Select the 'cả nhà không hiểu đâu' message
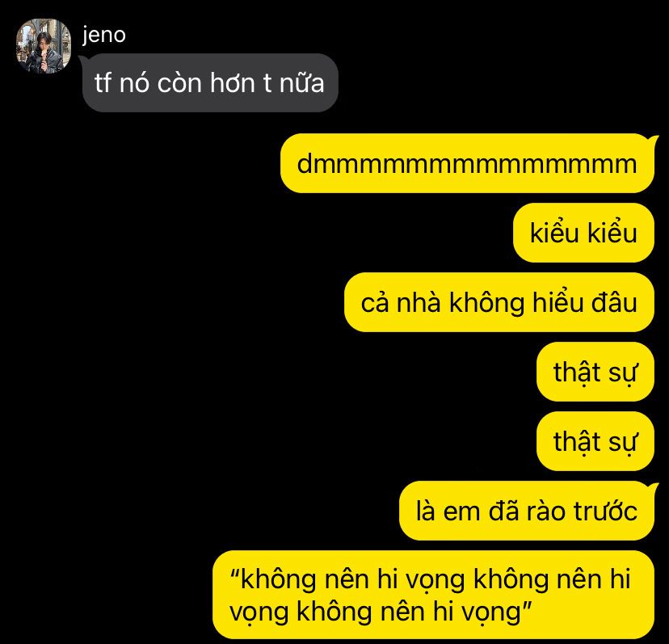The width and height of the screenshot is (669, 644). (499, 302)
